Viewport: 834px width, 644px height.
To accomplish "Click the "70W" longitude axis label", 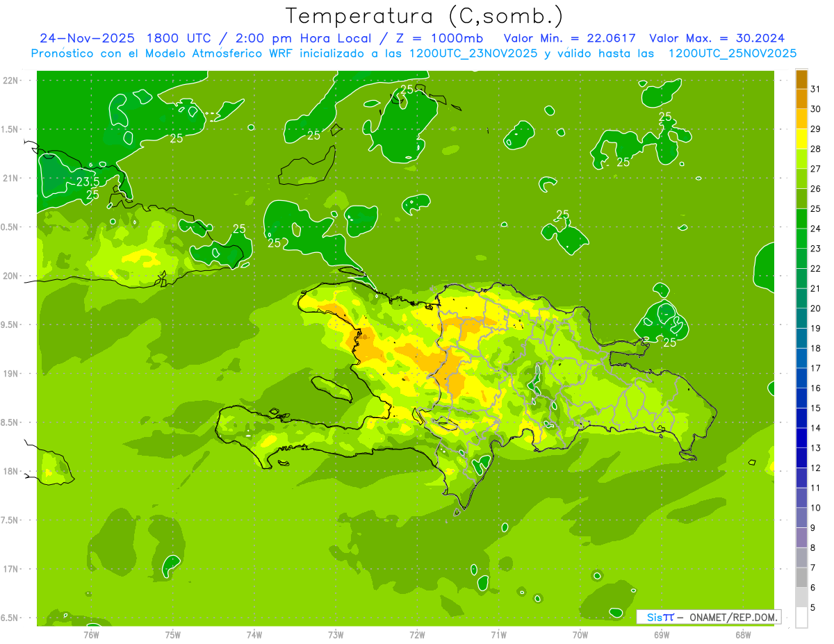I will click(x=580, y=635).
